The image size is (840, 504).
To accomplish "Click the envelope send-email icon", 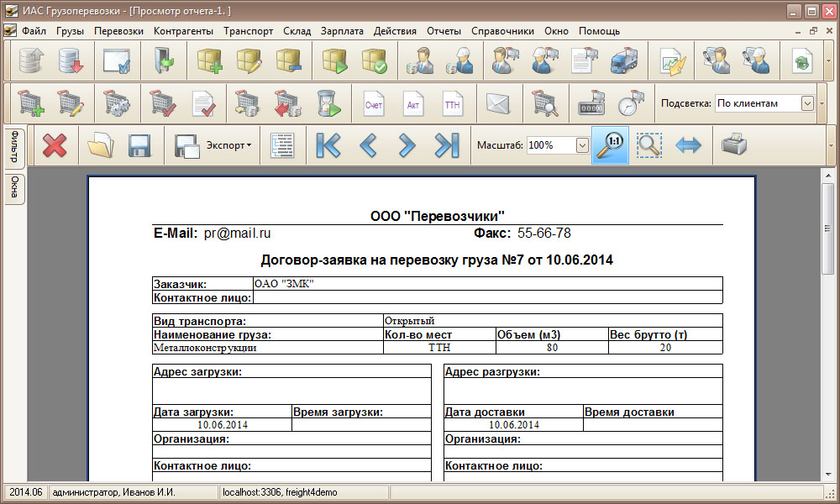I will coord(497,104).
